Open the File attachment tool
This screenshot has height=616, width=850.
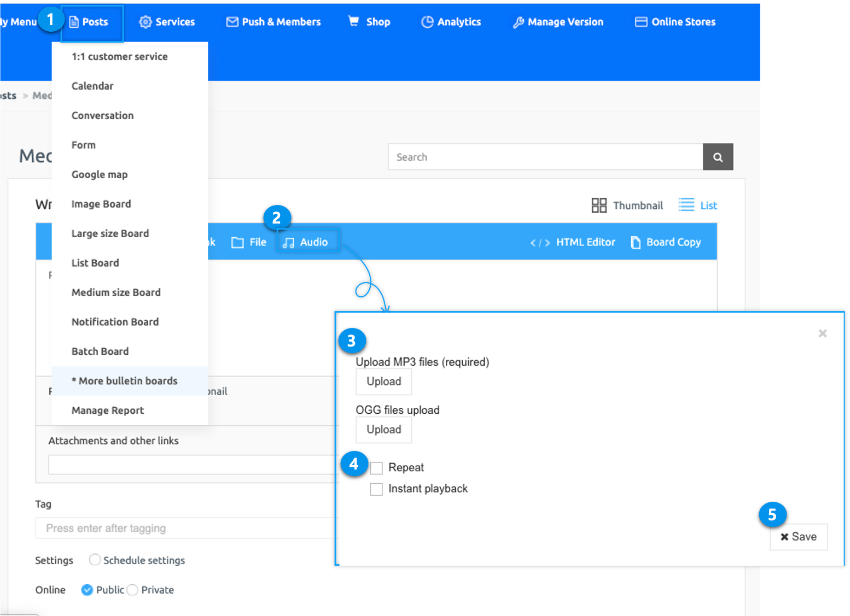click(x=249, y=242)
